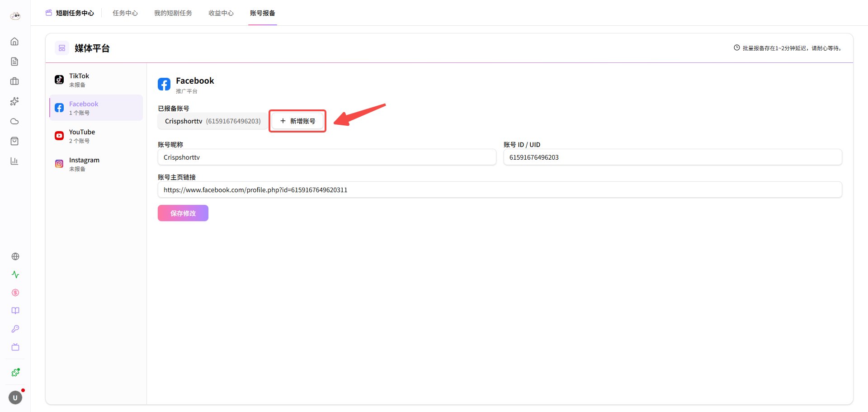Click the app logo in the sidebar

pos(15,16)
